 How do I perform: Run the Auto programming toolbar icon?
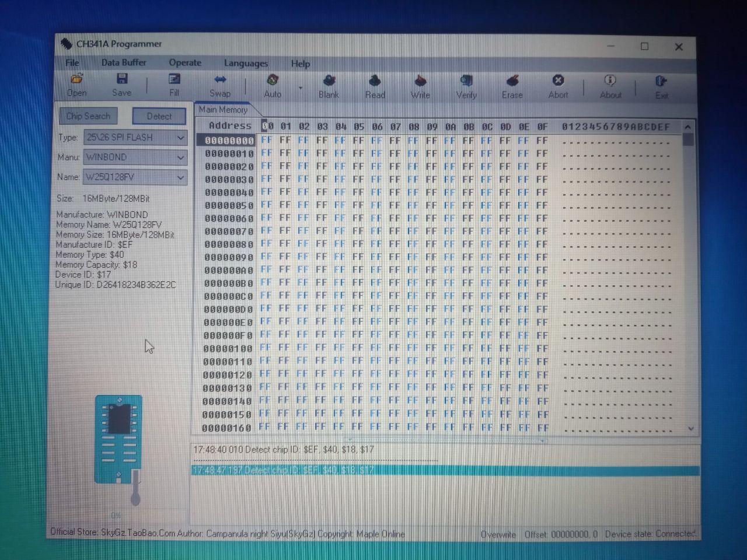pyautogui.click(x=272, y=86)
